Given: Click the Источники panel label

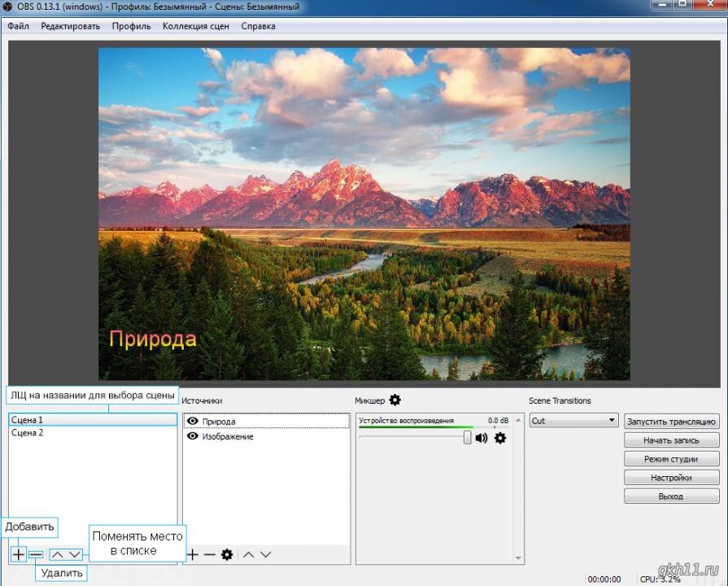Looking at the screenshot, I should click(x=202, y=400).
